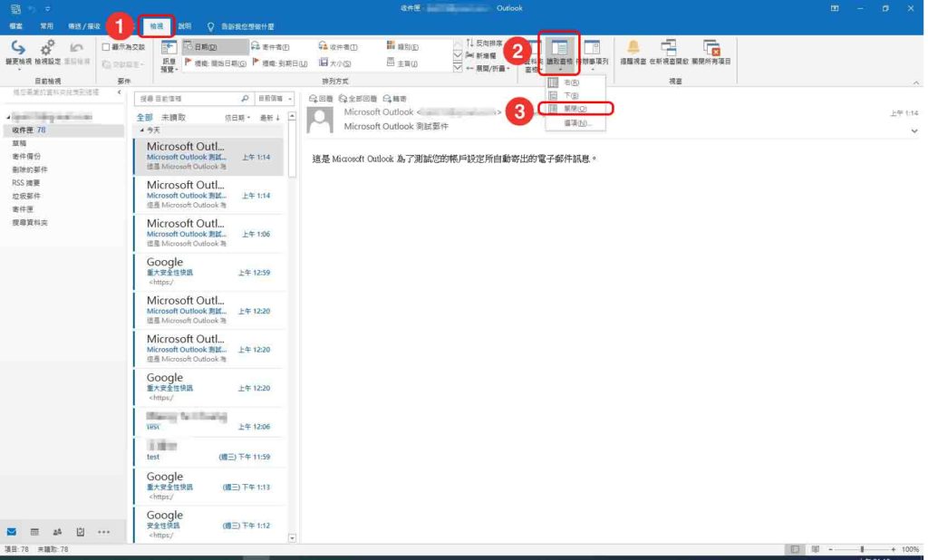The width and height of the screenshot is (928, 560).
Task: Switch to reading view in status bar
Action: click(815, 549)
